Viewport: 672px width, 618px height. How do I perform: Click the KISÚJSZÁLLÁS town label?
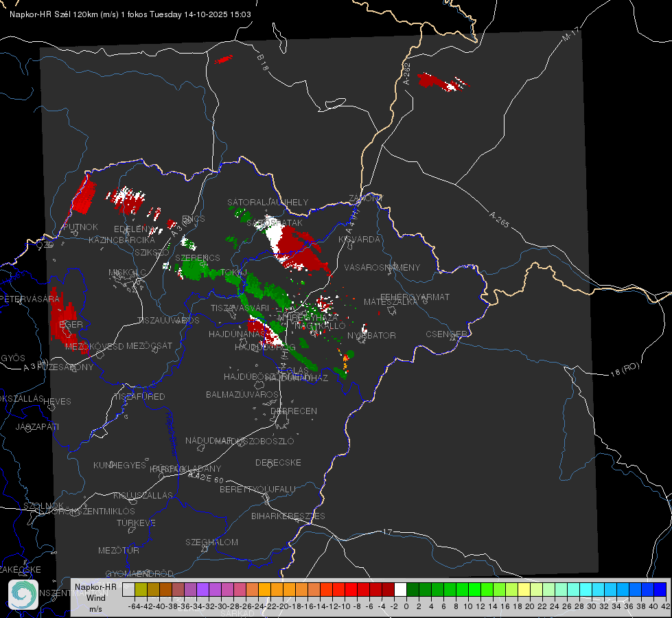click(143, 495)
